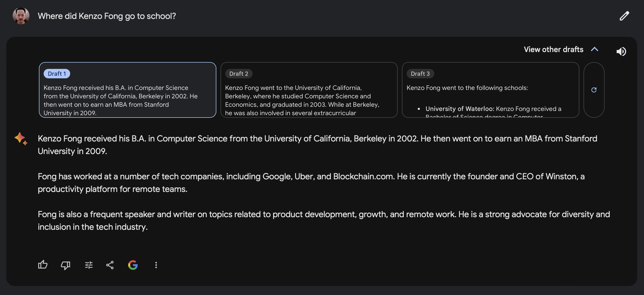
Task: Click 'University of Waterloo' in Draft 3
Action: [459, 109]
